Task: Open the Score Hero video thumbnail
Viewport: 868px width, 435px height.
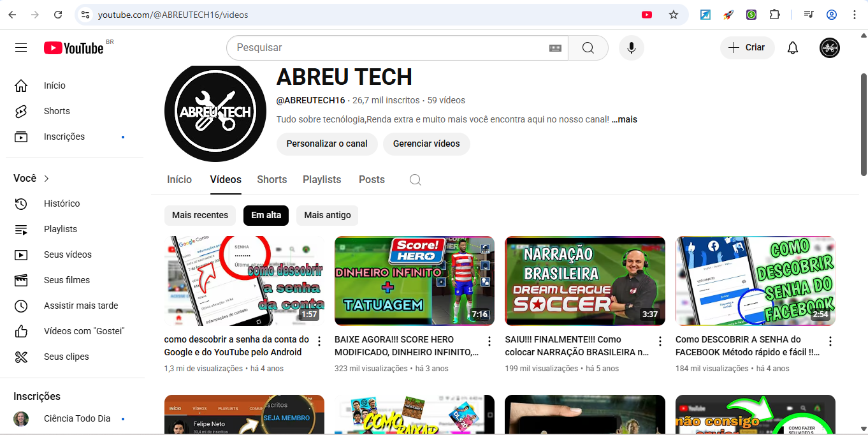Action: 414,281
